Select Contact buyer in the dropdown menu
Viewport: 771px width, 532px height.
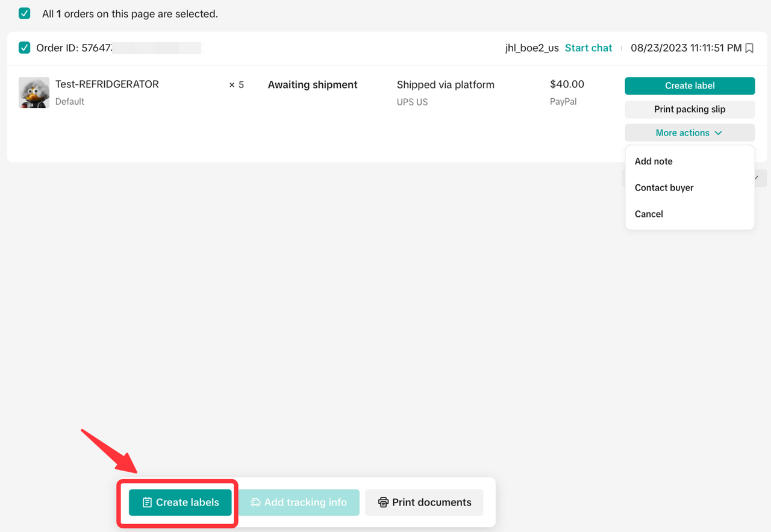(664, 188)
